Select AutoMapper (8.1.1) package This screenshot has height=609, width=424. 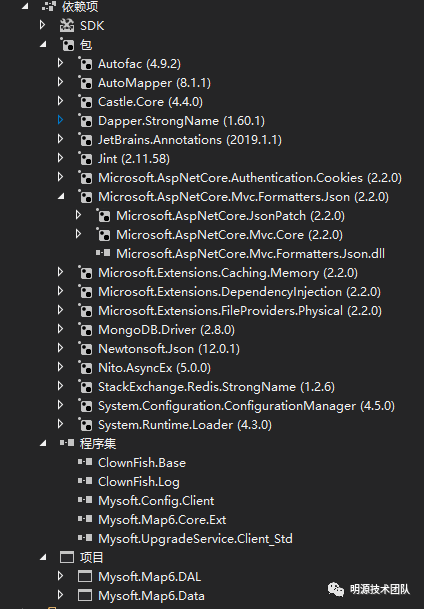(155, 83)
